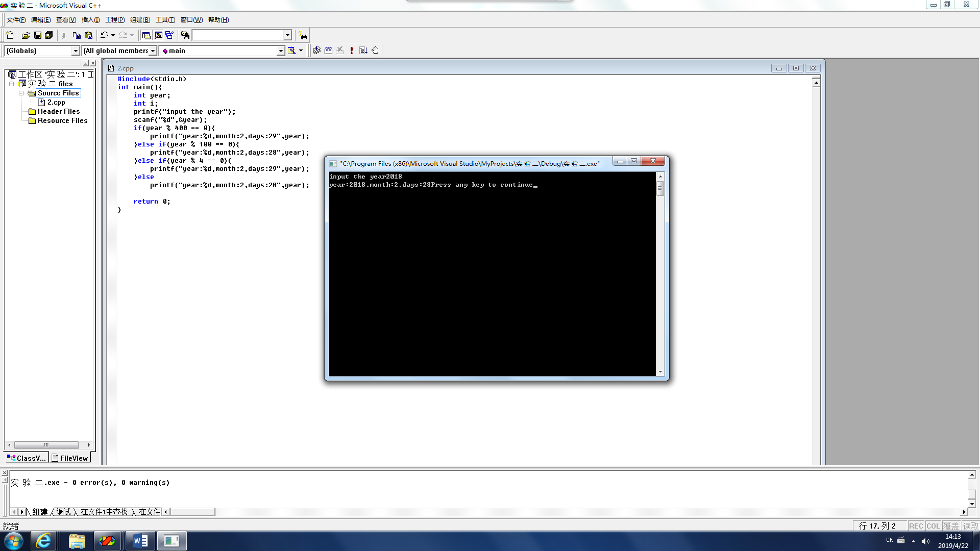
Task: Expand the main function members dropdown
Action: coord(280,51)
